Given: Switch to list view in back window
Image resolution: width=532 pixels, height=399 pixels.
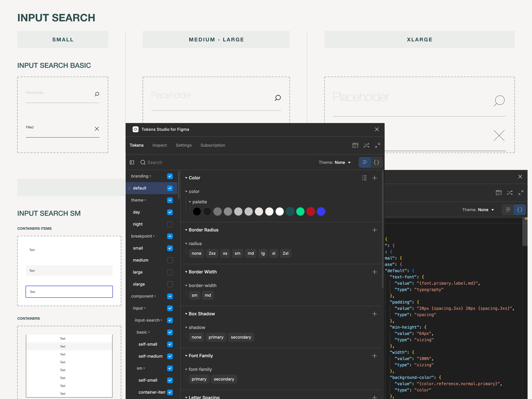Looking at the screenshot, I should pos(508,210).
